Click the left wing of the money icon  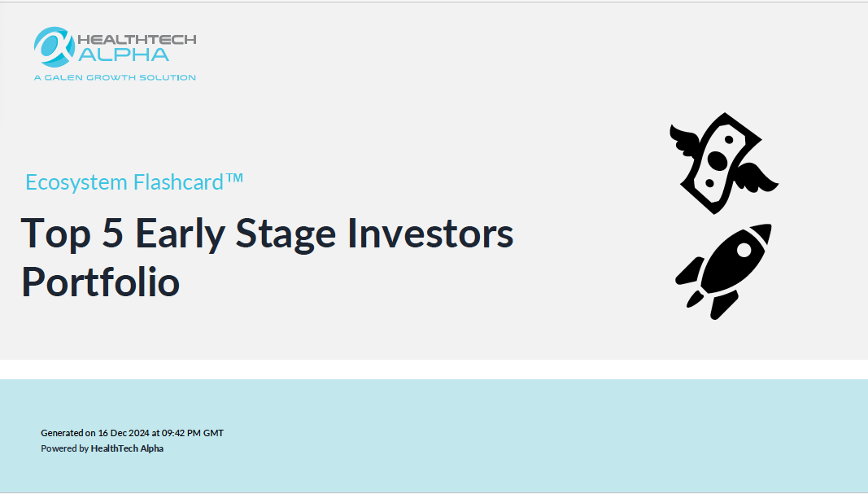[685, 139]
